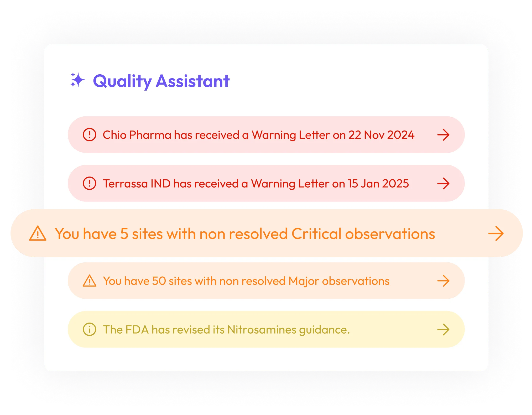Screen dimensions: 532x415
Task: Click the warning triangle on Major observations alert
Action: click(x=90, y=281)
